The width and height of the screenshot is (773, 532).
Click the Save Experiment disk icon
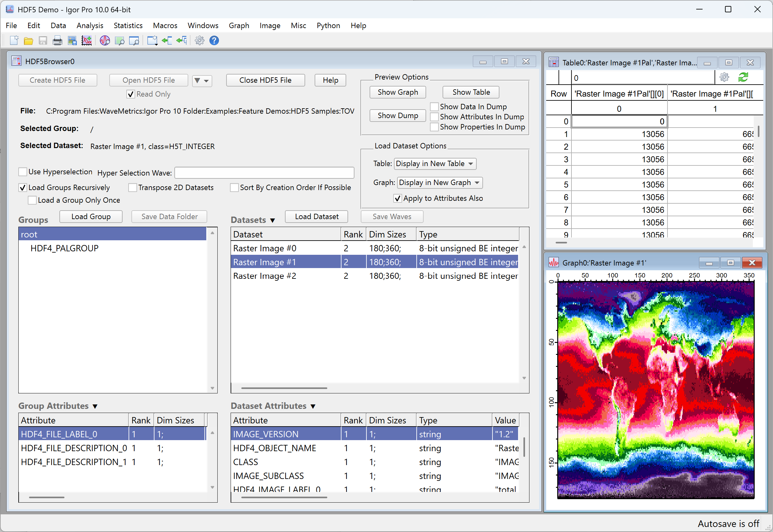pyautogui.click(x=43, y=40)
